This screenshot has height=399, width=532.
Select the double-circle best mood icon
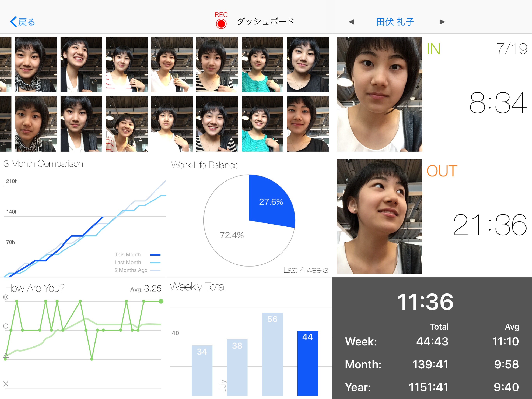[6, 297]
